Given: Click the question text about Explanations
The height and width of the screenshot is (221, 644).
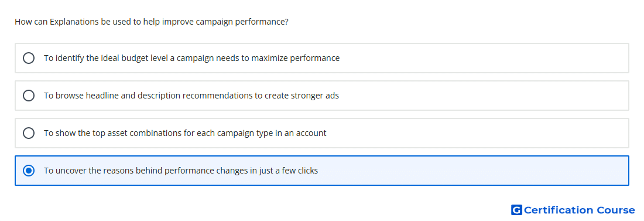Looking at the screenshot, I should (152, 22).
